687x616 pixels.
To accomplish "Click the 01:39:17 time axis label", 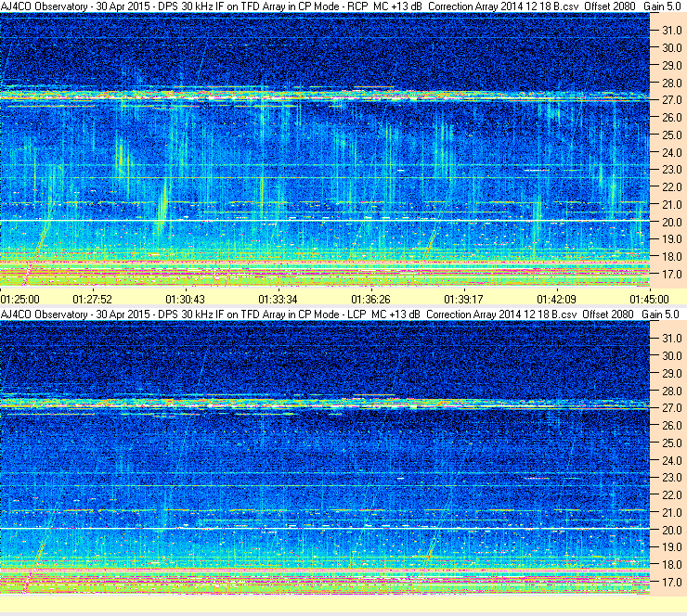I will [463, 299].
